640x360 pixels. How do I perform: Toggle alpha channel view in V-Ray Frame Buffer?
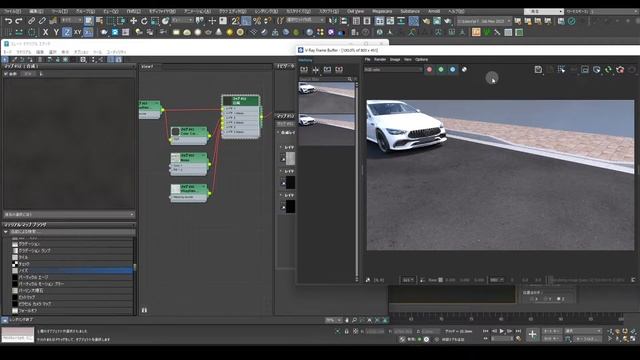(464, 70)
